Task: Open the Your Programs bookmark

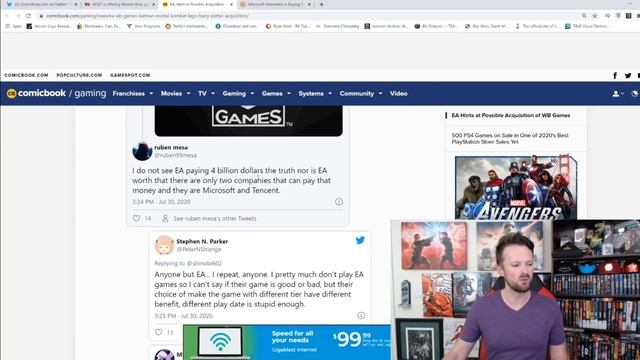Action: click(x=144, y=26)
